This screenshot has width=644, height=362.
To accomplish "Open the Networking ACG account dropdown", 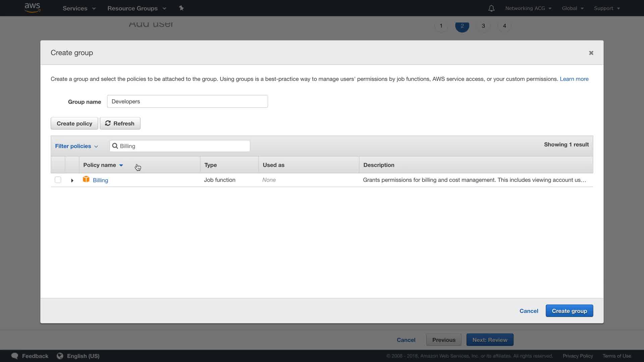I will point(528,8).
